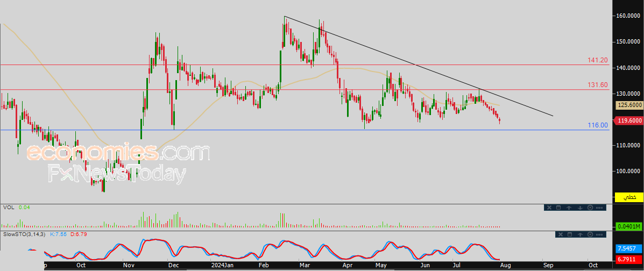The width and height of the screenshot is (644, 271).
Task: Select the yellow linear scale label
Action: click(628, 197)
